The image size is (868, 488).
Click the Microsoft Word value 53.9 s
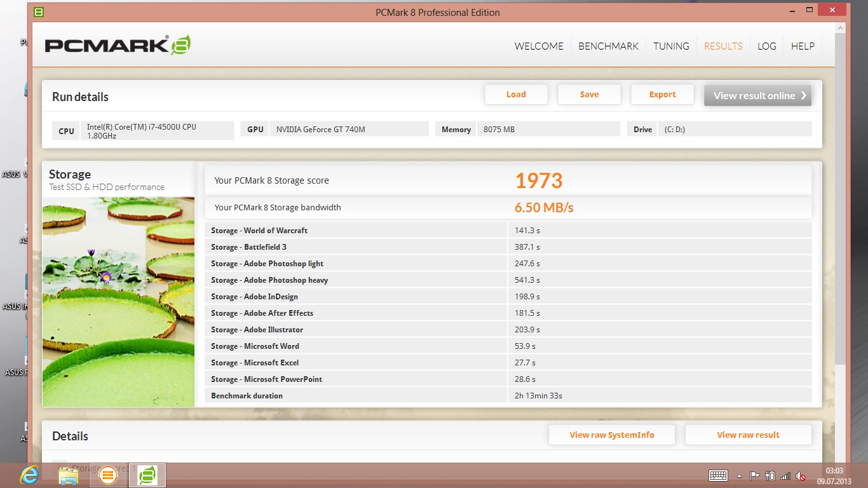(525, 346)
